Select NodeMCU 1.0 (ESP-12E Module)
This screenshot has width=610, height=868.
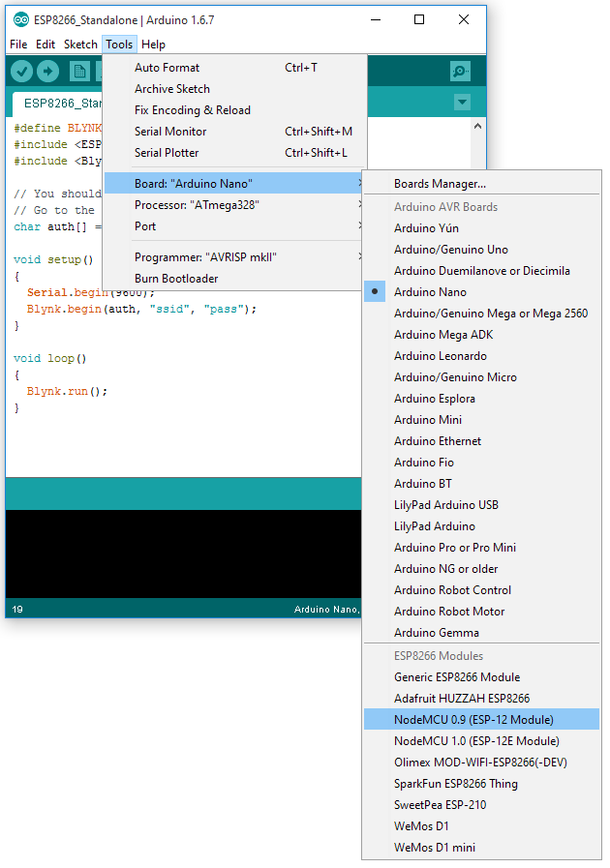pyautogui.click(x=481, y=741)
